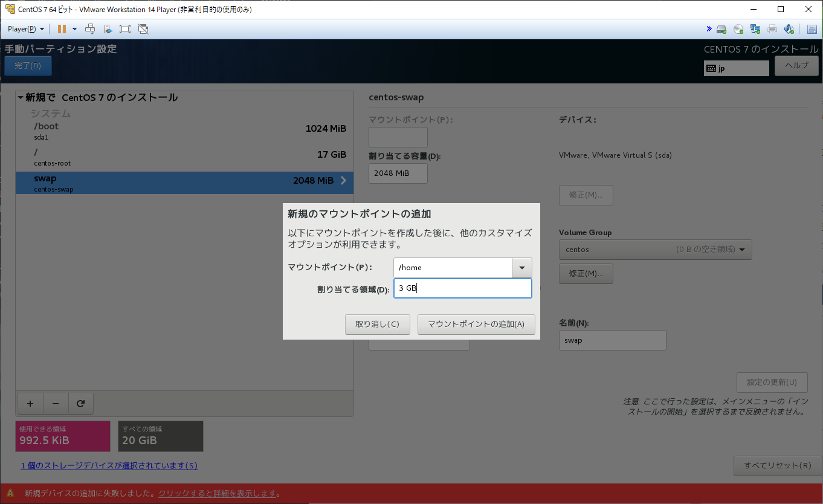
Task: Click the すべての領域 20 GiB indicator
Action: coord(161,436)
